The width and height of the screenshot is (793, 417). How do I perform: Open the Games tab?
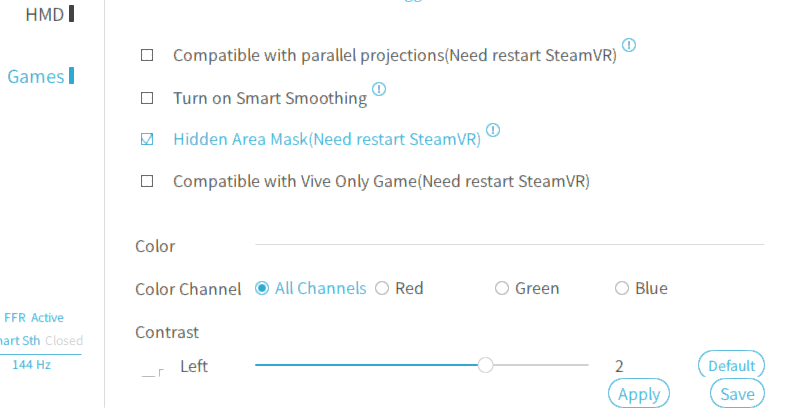tap(40, 76)
